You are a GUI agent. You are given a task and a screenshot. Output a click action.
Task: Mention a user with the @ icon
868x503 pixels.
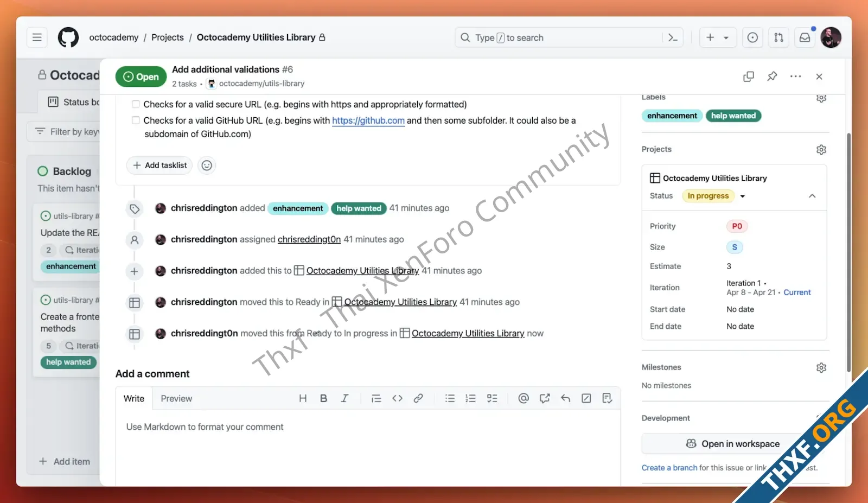(x=524, y=398)
